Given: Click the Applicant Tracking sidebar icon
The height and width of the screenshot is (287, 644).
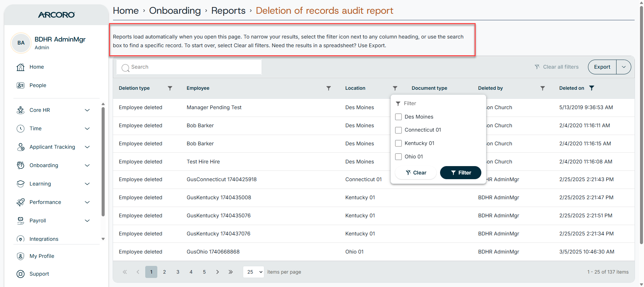Looking at the screenshot, I should coord(20,147).
